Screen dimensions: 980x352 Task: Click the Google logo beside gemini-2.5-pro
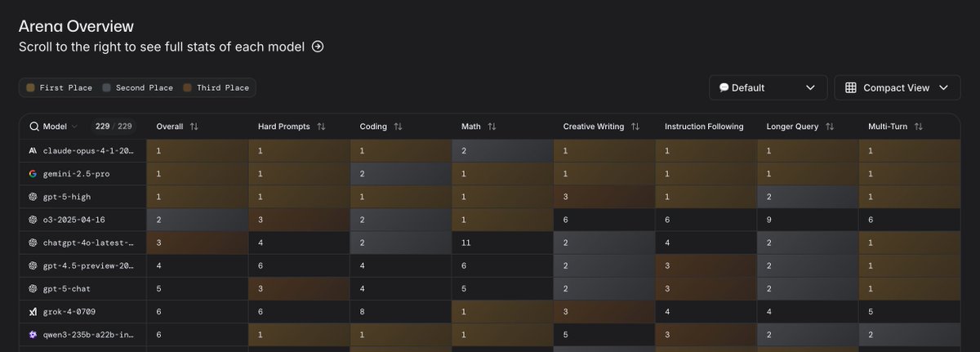tap(33, 174)
